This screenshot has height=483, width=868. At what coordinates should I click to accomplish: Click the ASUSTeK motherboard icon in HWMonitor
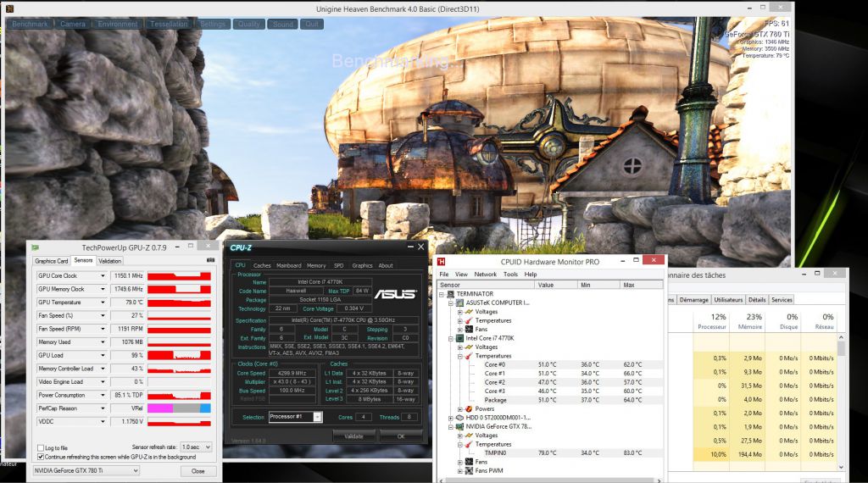coord(459,303)
